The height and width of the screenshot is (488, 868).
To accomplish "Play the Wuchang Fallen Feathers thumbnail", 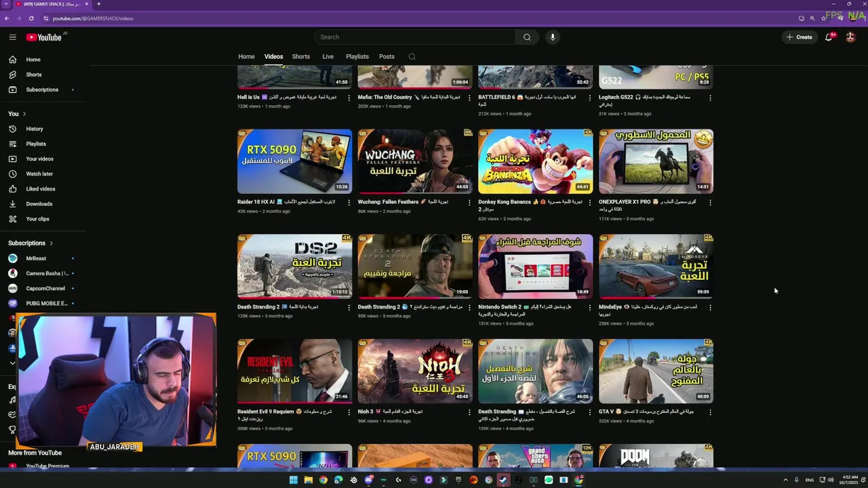I will [415, 161].
